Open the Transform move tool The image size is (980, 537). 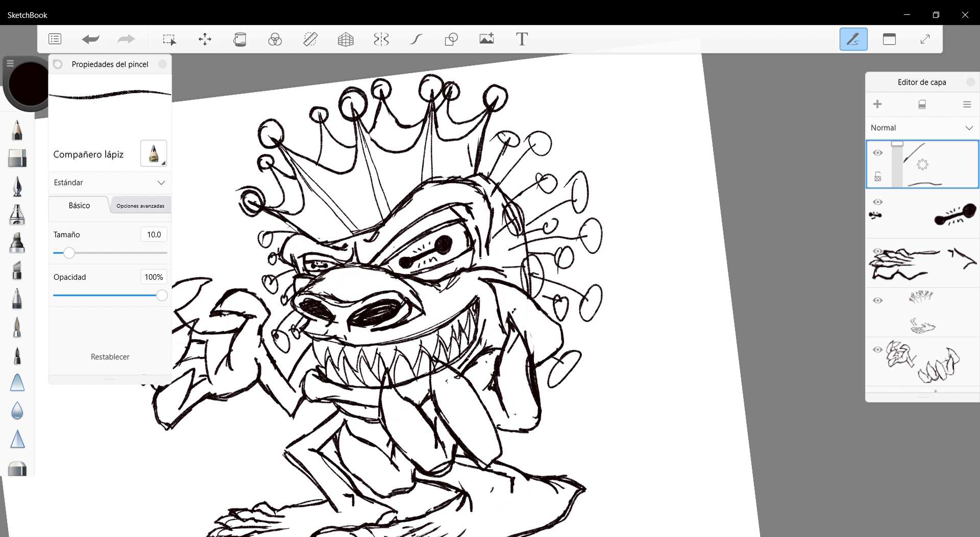tap(205, 39)
